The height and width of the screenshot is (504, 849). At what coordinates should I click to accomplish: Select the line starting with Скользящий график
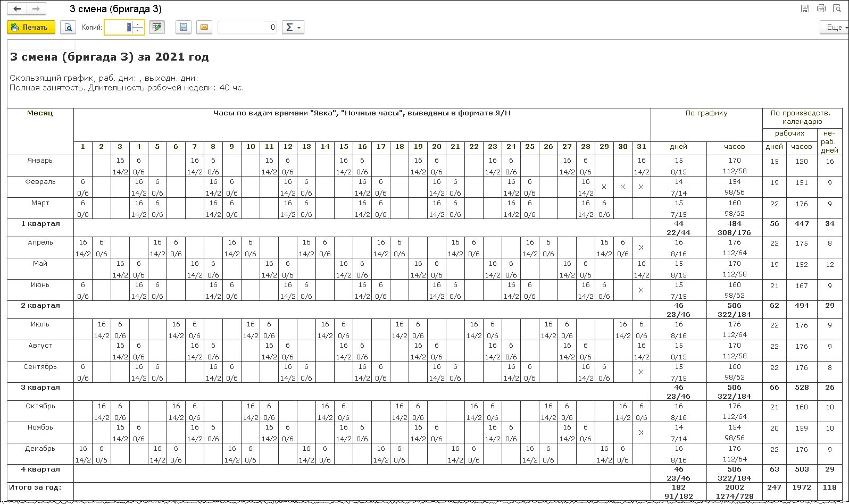(x=104, y=78)
